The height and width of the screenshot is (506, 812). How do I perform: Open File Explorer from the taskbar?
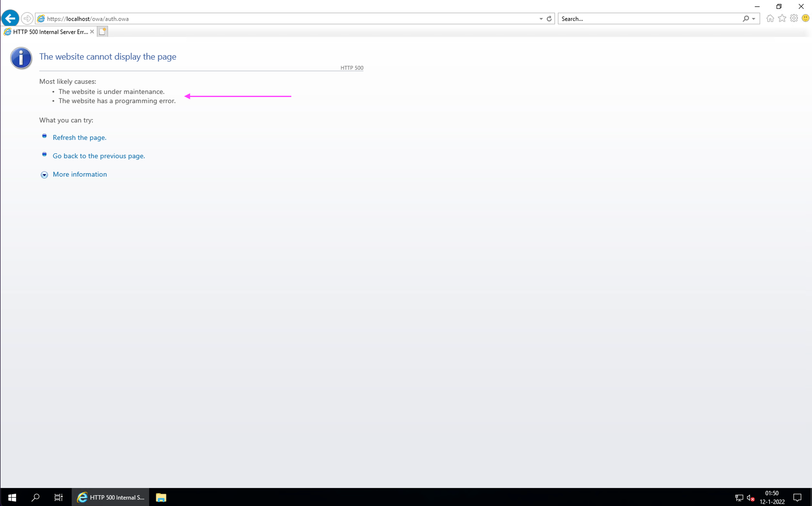(161, 498)
